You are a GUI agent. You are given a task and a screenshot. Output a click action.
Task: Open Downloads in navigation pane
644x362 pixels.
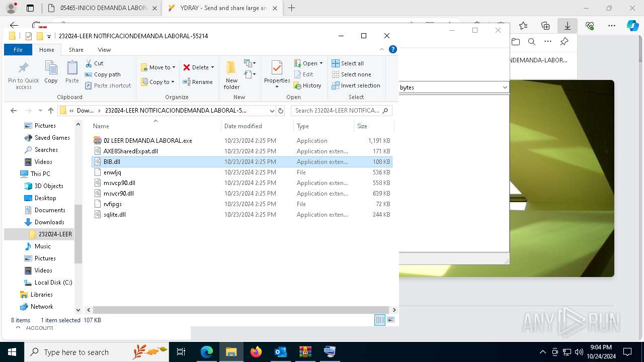tap(49, 222)
